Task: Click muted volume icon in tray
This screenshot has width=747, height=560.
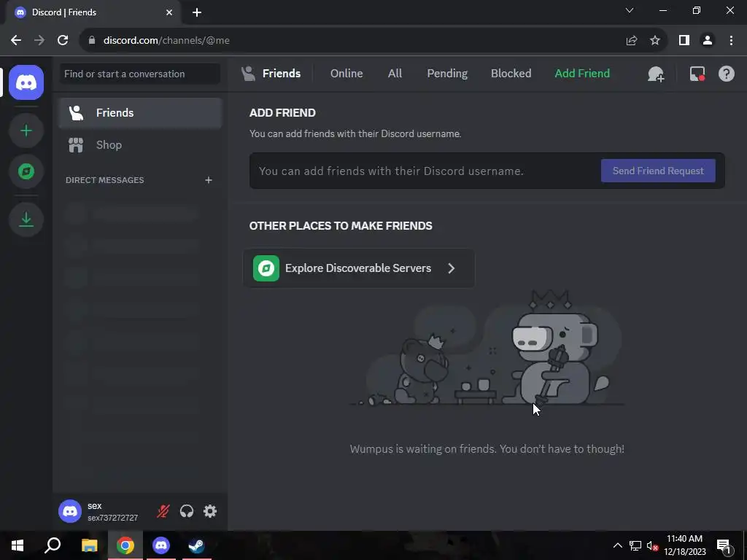Action: point(653,545)
